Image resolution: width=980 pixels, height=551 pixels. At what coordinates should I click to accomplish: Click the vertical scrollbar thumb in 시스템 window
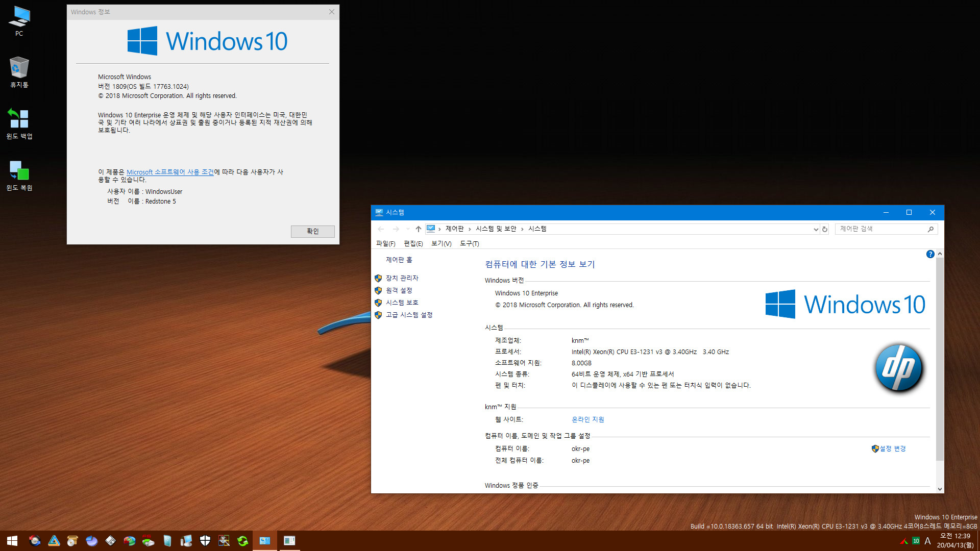940,359
